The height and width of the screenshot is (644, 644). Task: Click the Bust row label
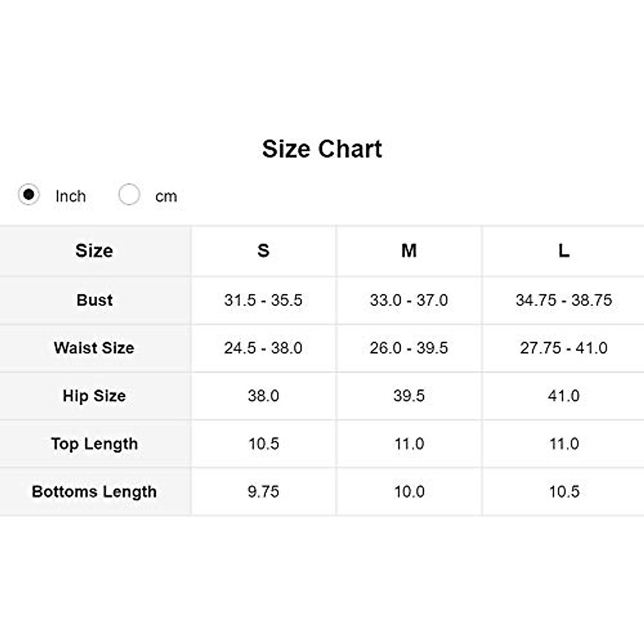pos(94,300)
